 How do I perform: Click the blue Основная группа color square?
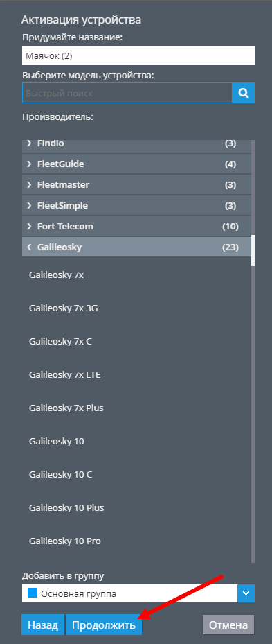pos(33,593)
